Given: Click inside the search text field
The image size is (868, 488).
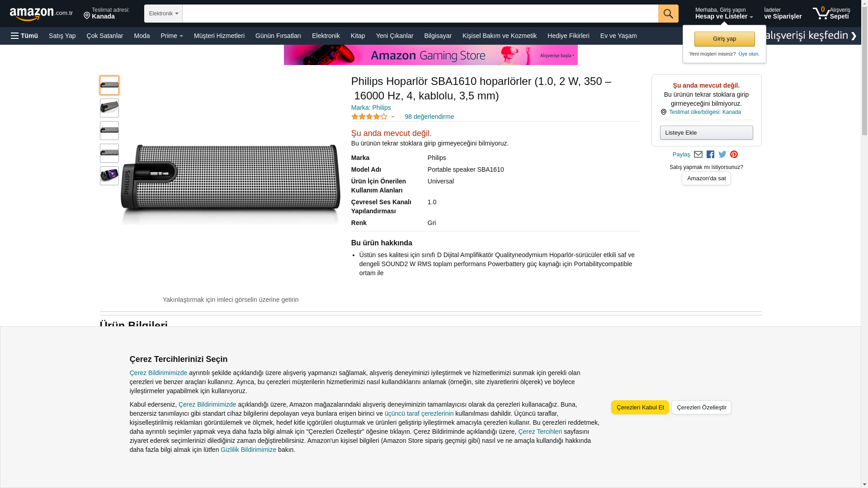Looking at the screenshot, I should pyautogui.click(x=420, y=14).
